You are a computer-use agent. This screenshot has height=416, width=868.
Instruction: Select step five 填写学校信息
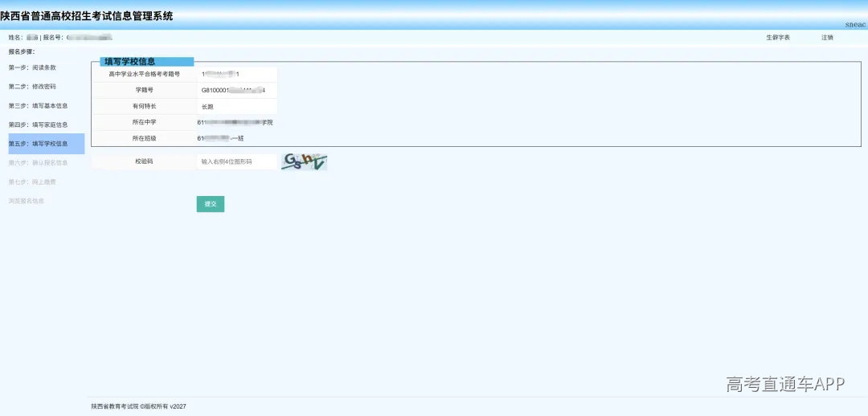pyautogui.click(x=47, y=144)
